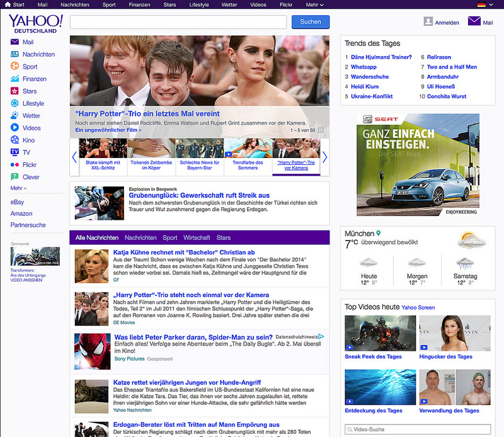Click the main search text field
Screen dimensions: 504x437
(178, 22)
